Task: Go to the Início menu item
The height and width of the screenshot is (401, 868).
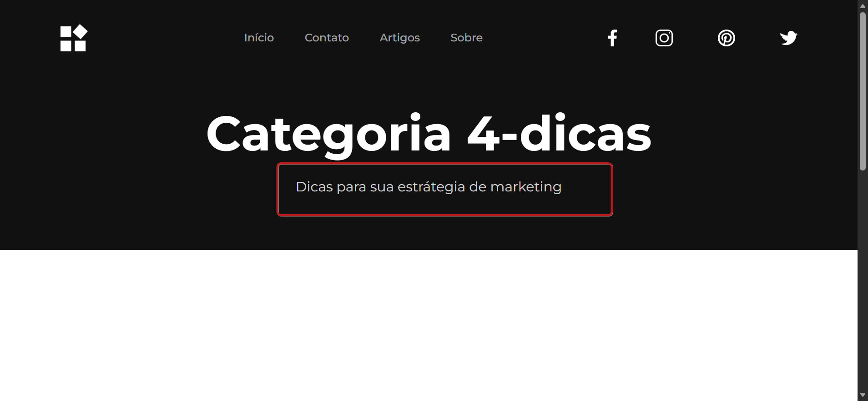Action: tap(259, 38)
